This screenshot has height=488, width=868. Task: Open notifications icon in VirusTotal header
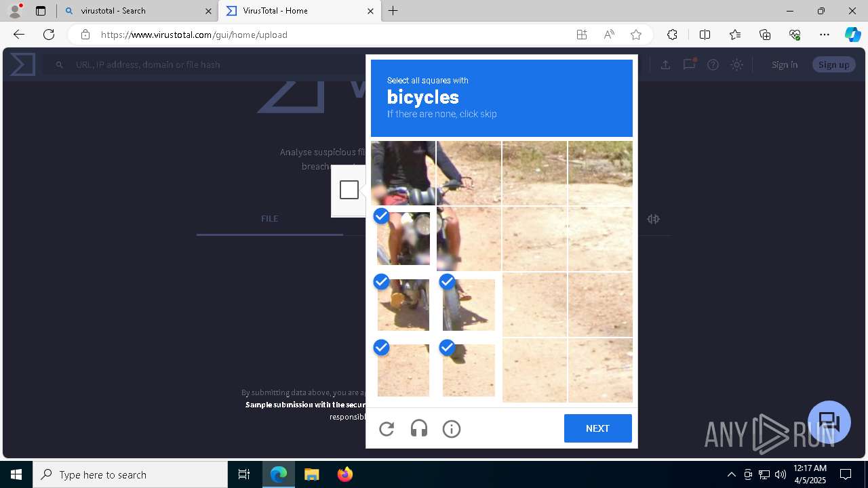click(690, 64)
